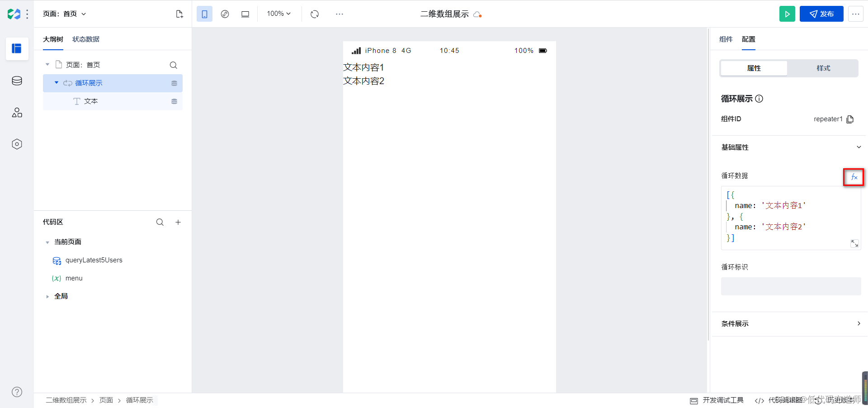Search in the 代码区 section

(x=160, y=222)
